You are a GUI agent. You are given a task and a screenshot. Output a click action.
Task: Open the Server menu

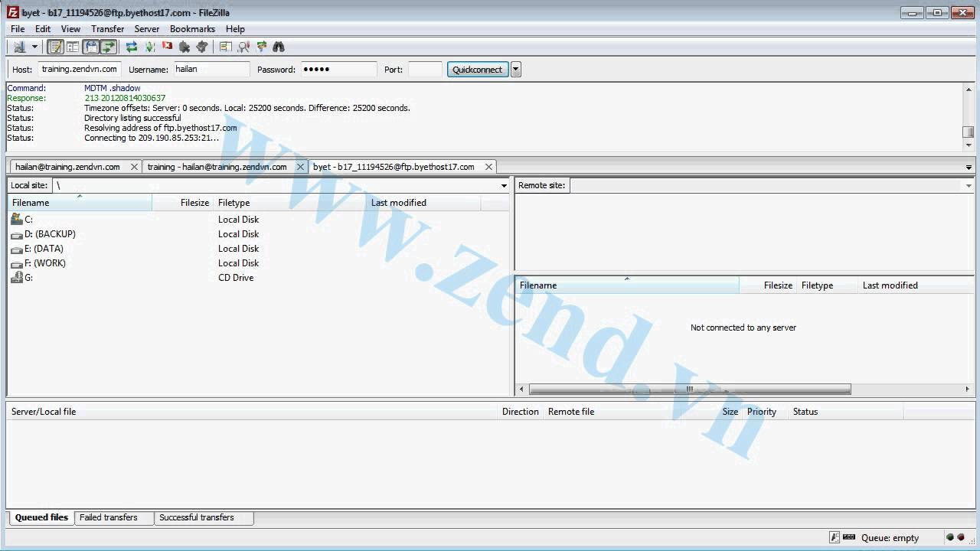(x=147, y=29)
